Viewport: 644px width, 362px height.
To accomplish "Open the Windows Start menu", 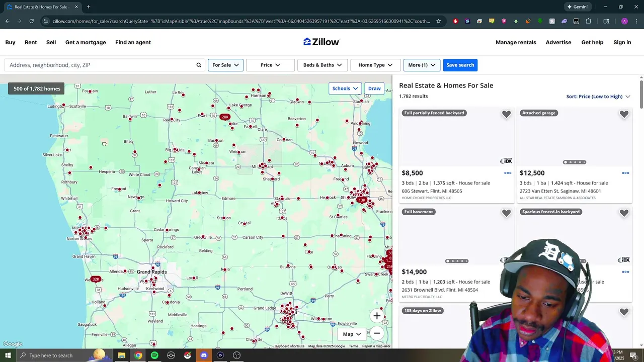I will tap(8, 355).
